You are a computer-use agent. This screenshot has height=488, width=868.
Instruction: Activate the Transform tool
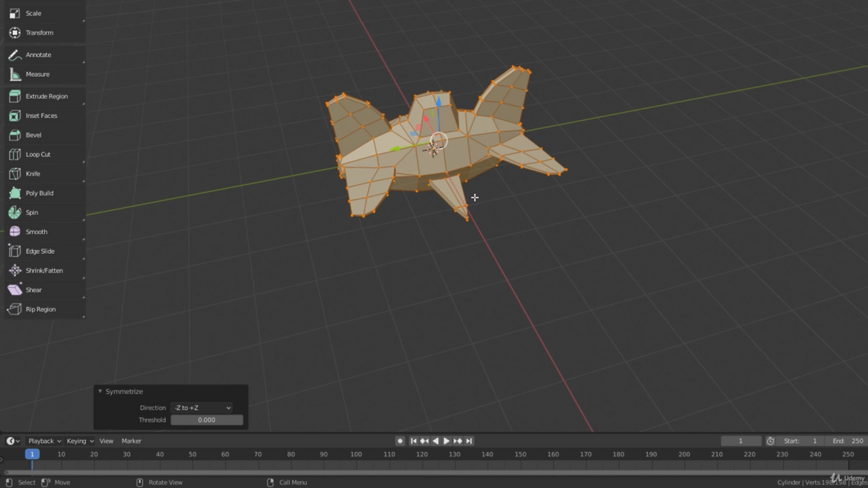pyautogui.click(x=45, y=33)
